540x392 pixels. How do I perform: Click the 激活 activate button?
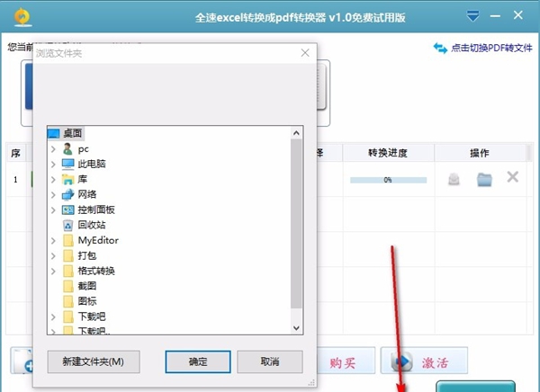pyautogui.click(x=424, y=361)
